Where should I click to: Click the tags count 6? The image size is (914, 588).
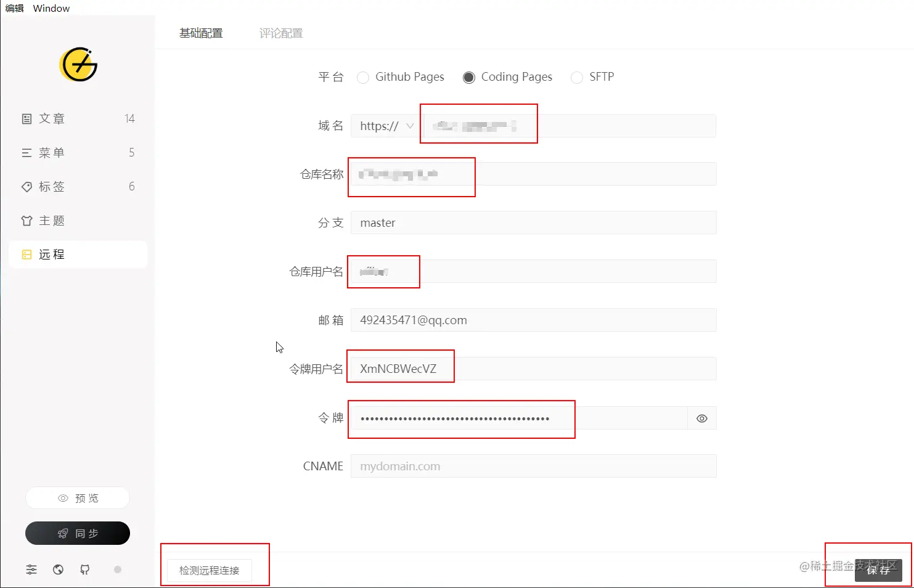pos(131,186)
